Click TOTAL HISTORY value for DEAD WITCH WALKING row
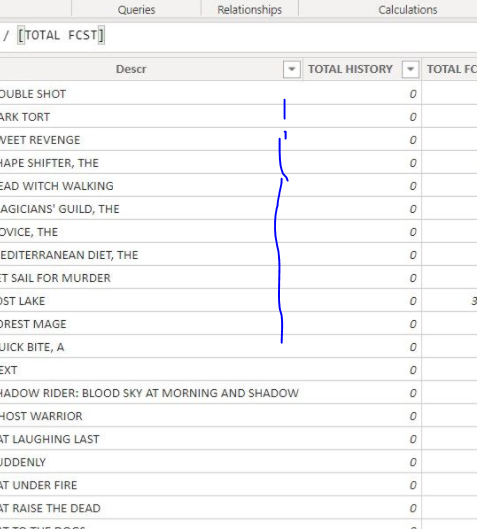The height and width of the screenshot is (529, 477). coord(362,186)
